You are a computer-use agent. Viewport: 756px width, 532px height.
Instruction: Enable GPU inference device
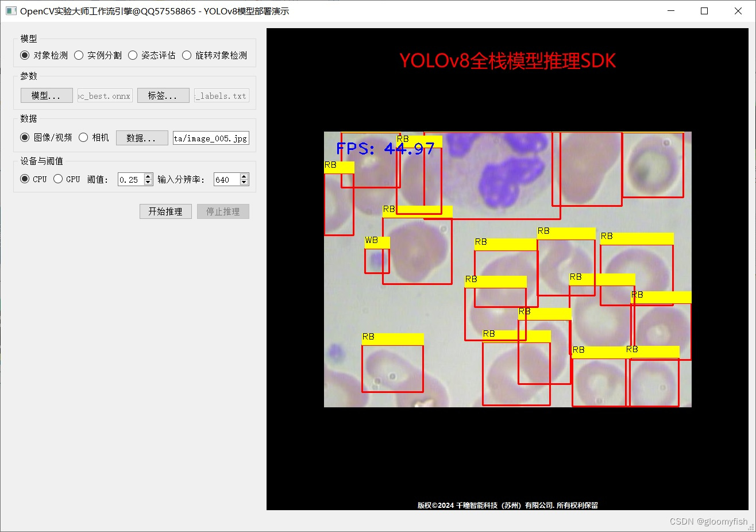click(58, 179)
